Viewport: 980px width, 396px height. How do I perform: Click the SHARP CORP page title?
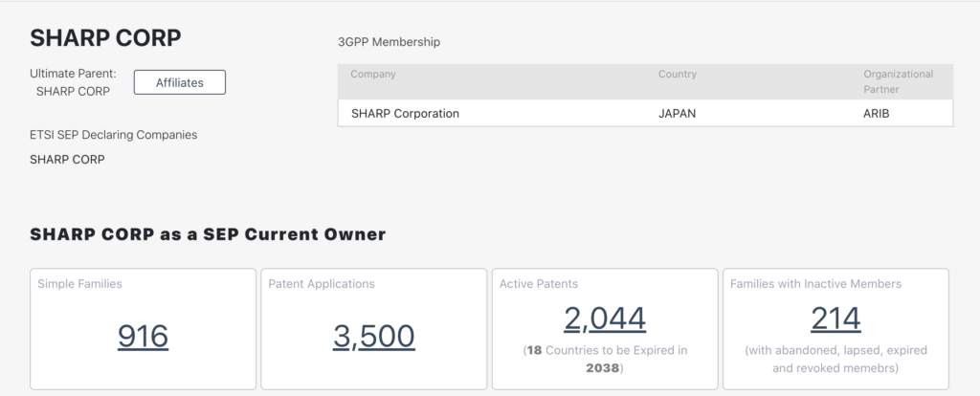(105, 38)
